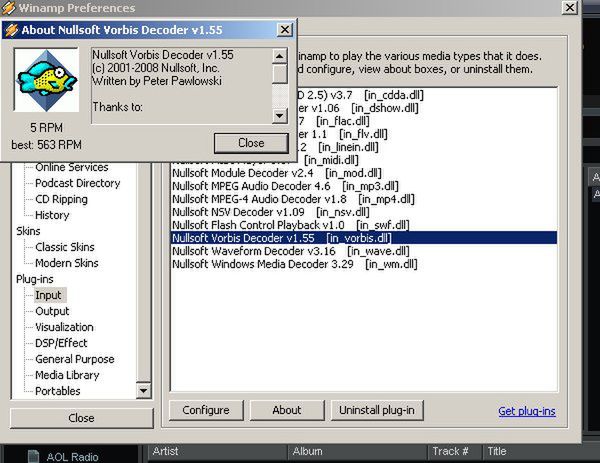Select the in_cdda.dll plug-in row
Viewport: 600px width, 463px height.
(427, 95)
